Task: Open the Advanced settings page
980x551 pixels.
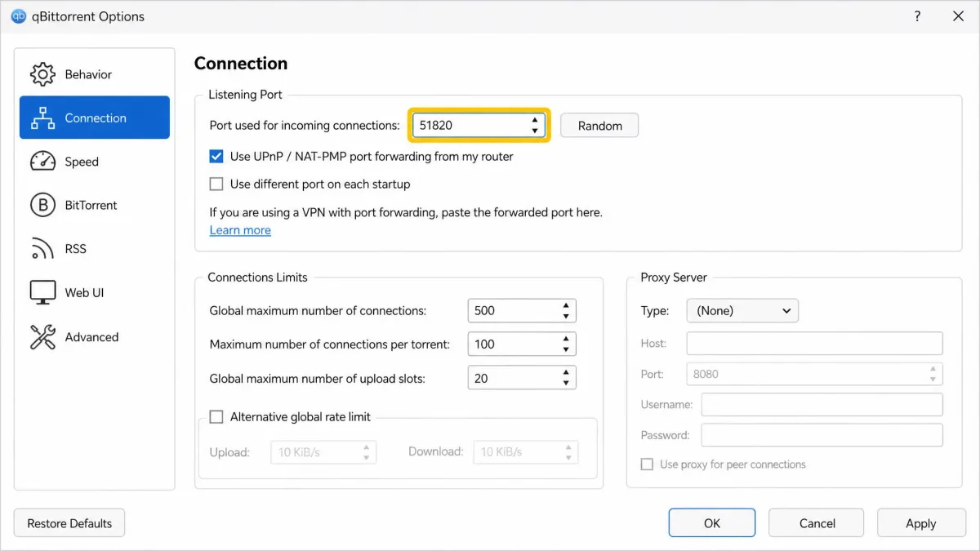Action: tap(95, 337)
